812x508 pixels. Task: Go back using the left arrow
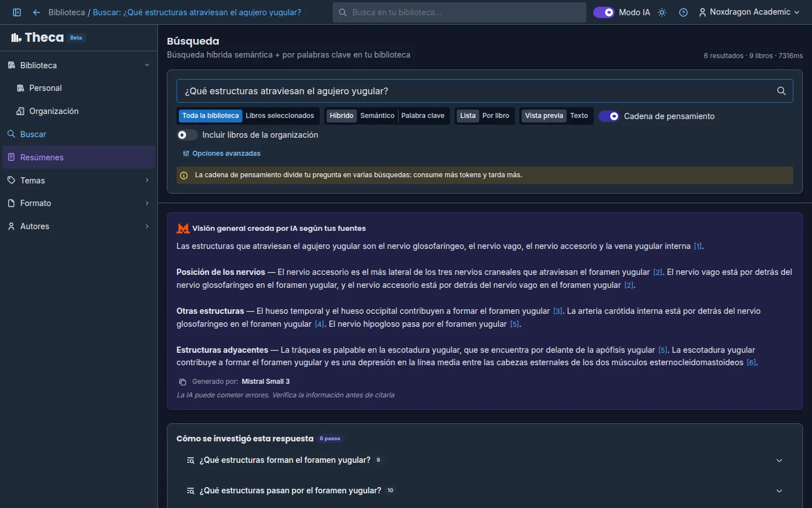pyautogui.click(x=37, y=12)
